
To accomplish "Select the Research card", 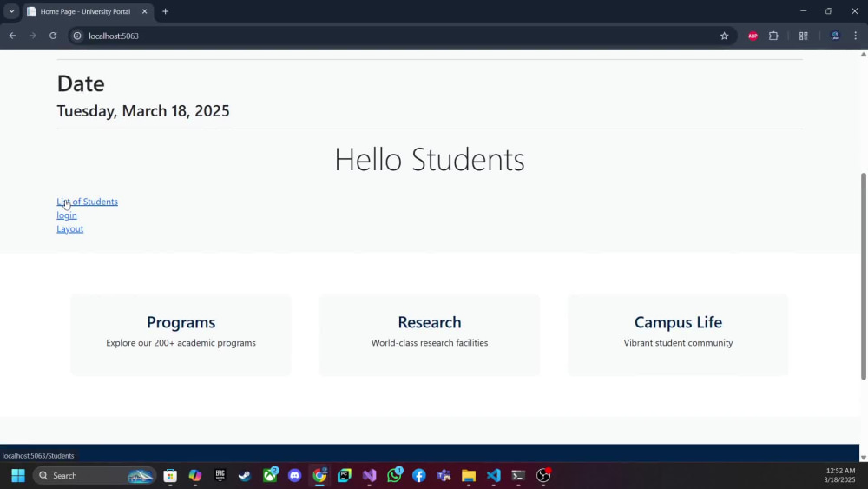I will click(x=430, y=335).
